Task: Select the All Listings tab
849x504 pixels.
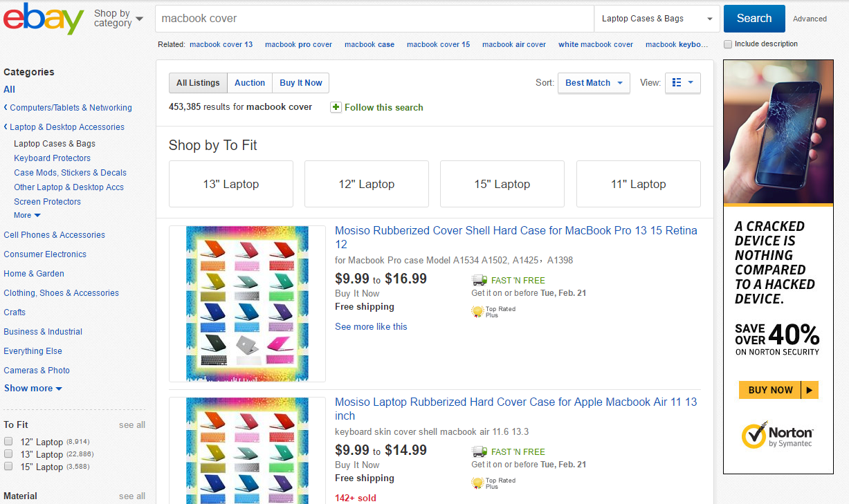Action: [x=198, y=83]
